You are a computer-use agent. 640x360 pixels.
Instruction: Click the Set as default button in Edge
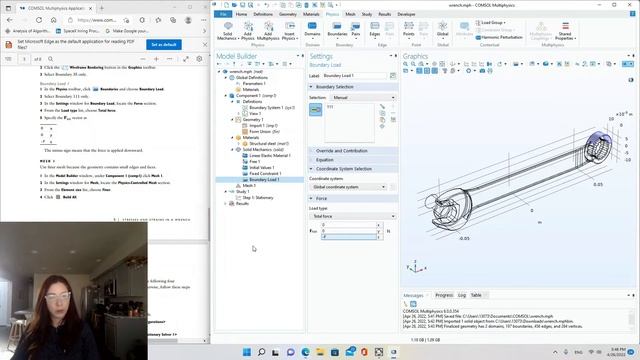click(x=164, y=44)
